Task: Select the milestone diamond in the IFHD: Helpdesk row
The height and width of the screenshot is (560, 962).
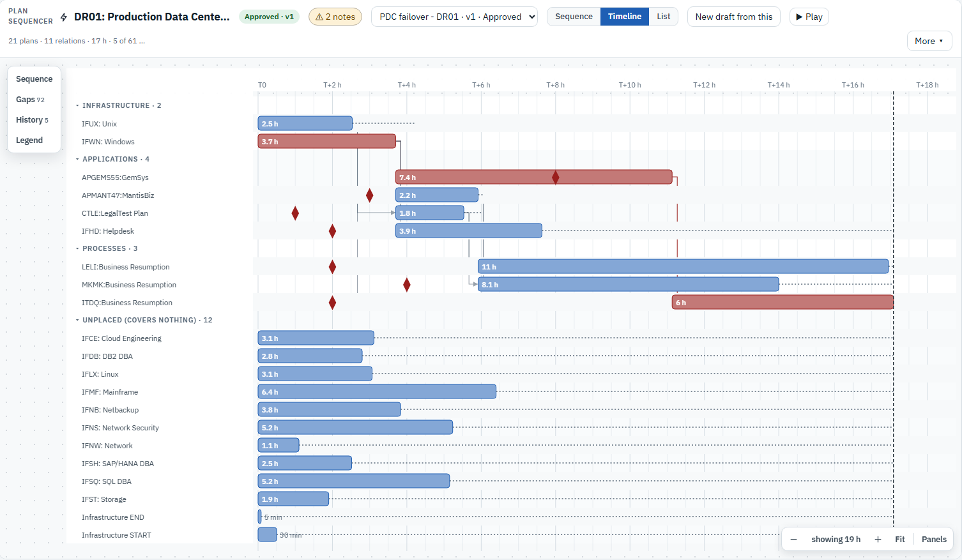Action: coord(332,231)
